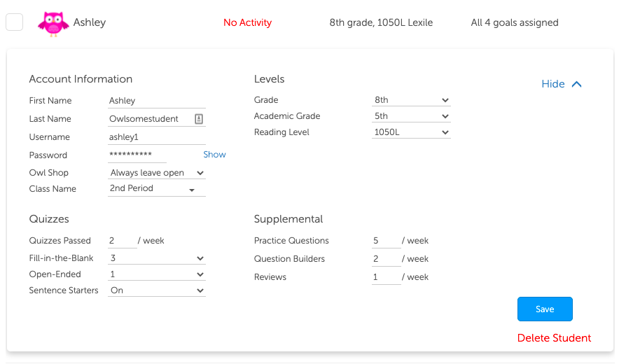
Task: Select the checkbox next to Ashley
Action: coord(15,22)
